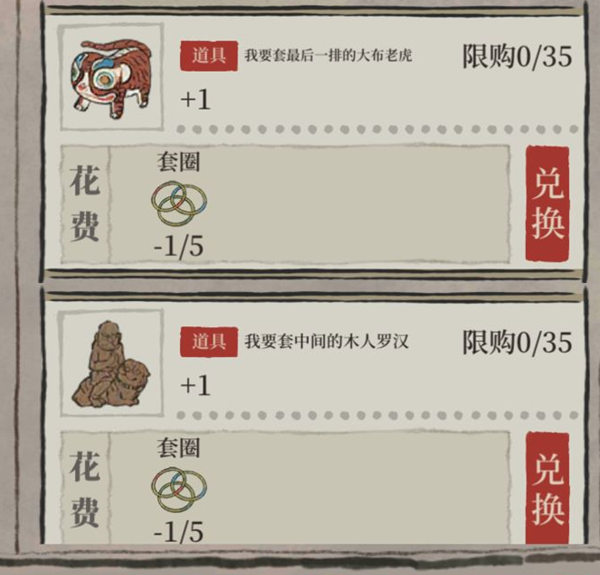Select the 我要套最后一排的大布老虎 title

pyautogui.click(x=328, y=56)
